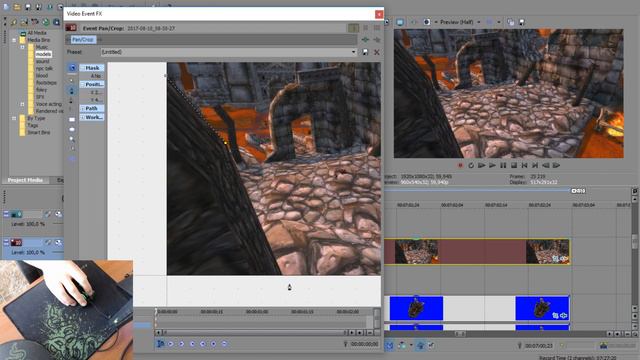Select the All Media tree item
Viewport: 640px width, 360px height.
coord(37,33)
